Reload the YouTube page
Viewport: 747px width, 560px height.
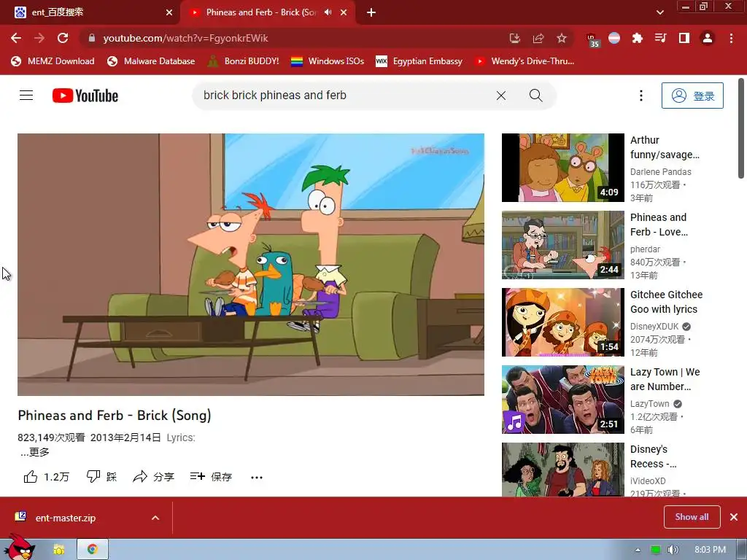point(63,38)
